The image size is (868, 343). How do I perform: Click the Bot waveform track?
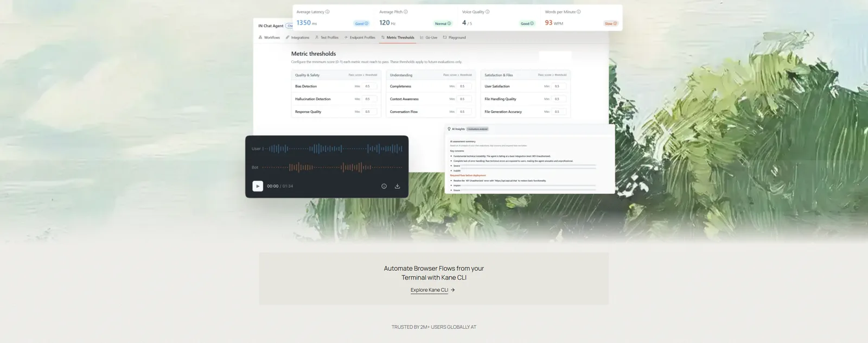333,167
